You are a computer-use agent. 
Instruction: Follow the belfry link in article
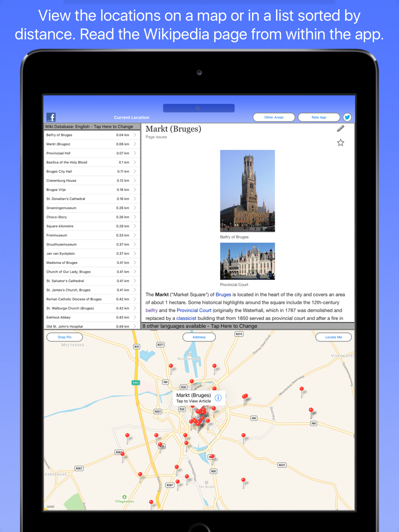coord(152,310)
